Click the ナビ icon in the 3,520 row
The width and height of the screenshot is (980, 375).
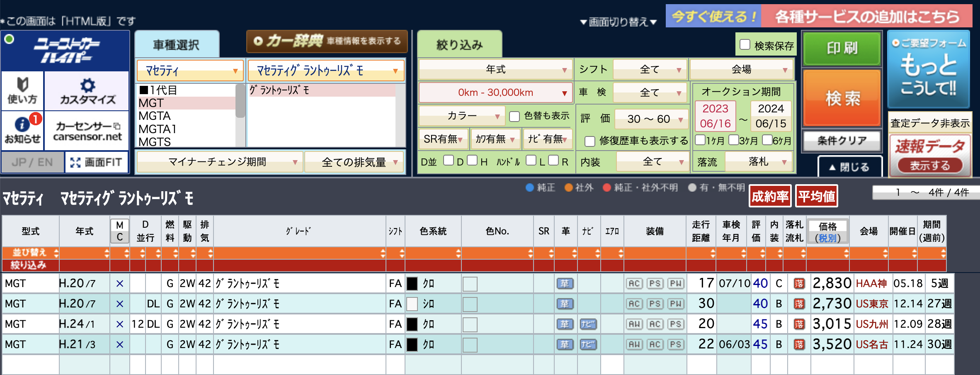pyautogui.click(x=588, y=344)
